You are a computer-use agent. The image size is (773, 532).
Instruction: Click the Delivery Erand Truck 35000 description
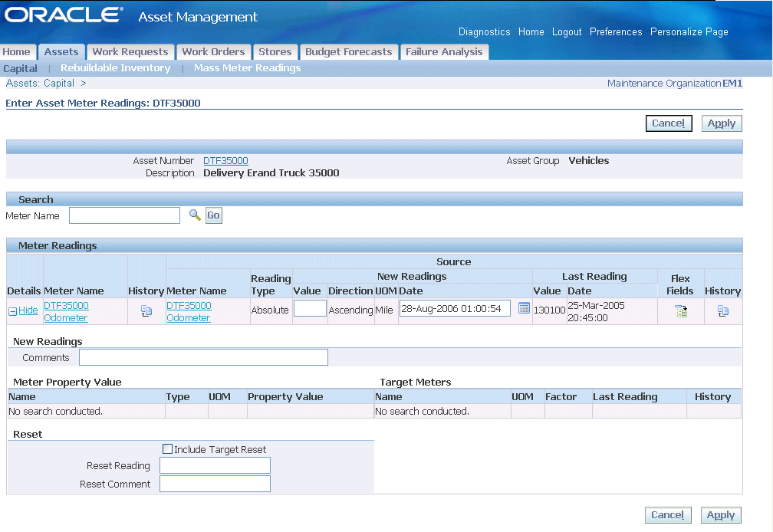(271, 173)
